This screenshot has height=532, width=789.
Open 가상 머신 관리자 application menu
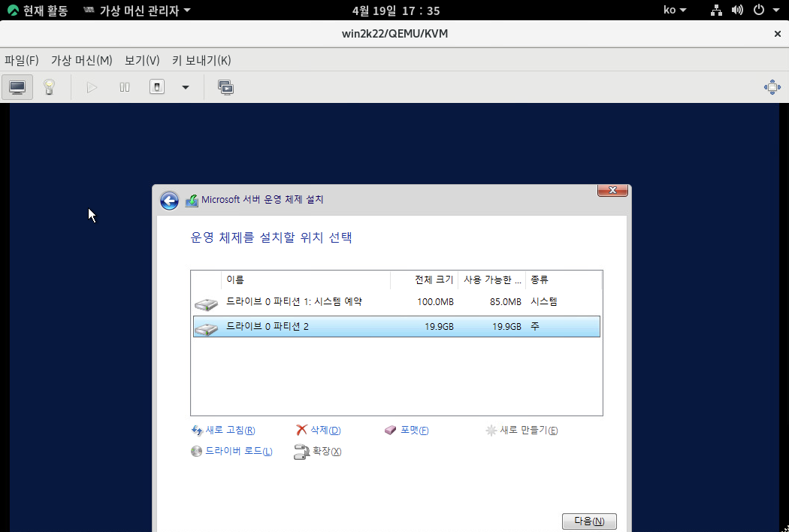click(137, 10)
